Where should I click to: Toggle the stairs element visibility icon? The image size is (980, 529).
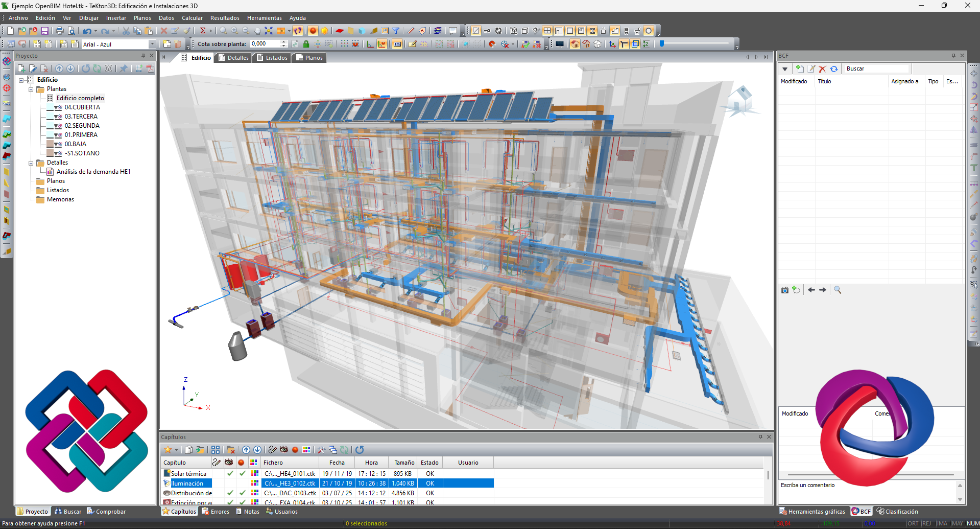point(615,31)
